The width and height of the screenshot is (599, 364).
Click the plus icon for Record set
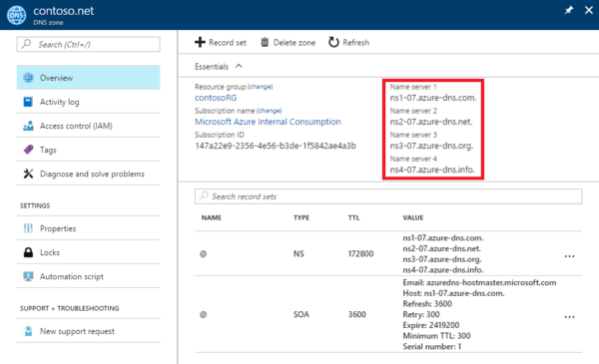[x=200, y=42]
